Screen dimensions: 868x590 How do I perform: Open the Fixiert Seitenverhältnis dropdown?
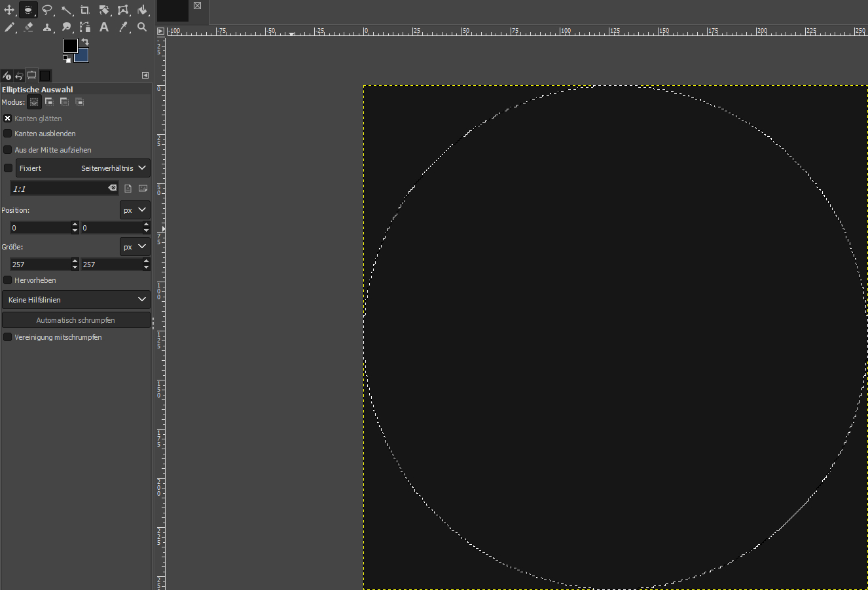[x=83, y=168]
